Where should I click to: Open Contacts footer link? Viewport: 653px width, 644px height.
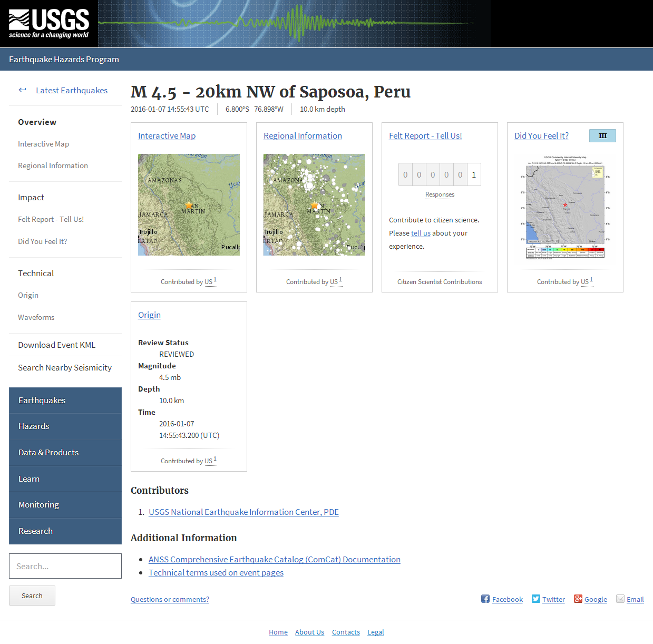346,632
